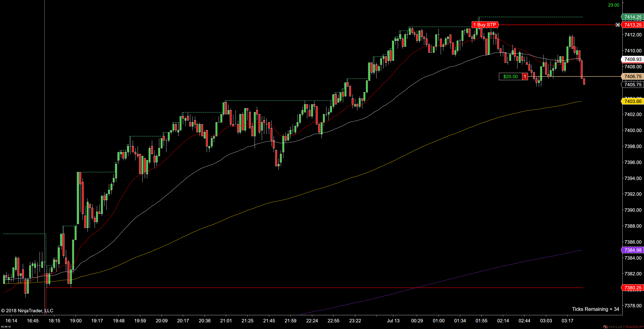This screenshot has width=644, height=329.
Task: Click the 21:01 time axis label
Action: (226, 320)
